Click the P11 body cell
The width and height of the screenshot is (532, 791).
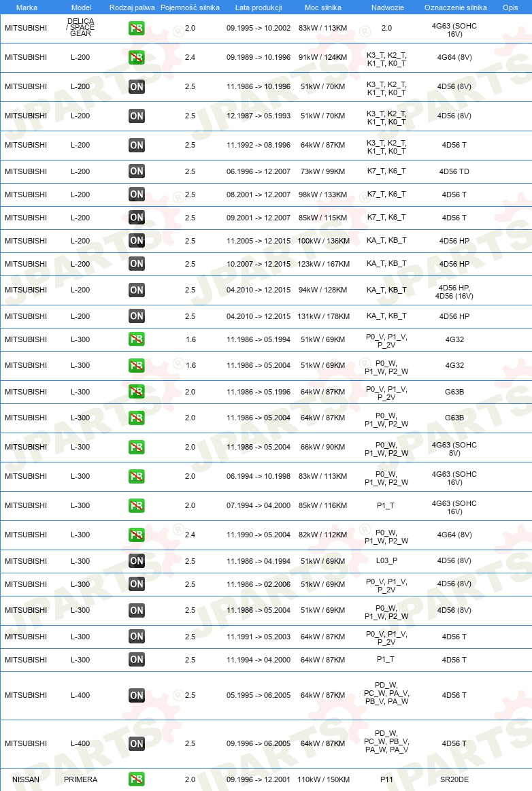386,779
